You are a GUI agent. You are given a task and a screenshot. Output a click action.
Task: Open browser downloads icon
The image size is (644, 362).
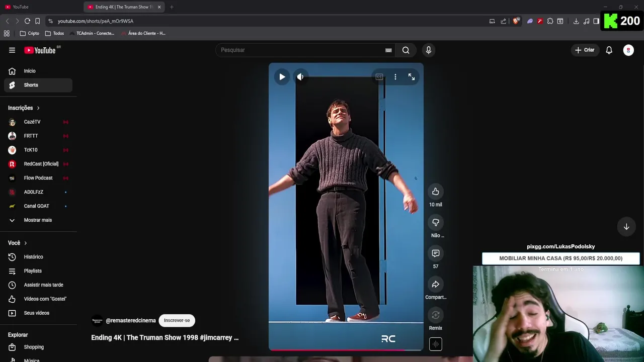pos(576,21)
